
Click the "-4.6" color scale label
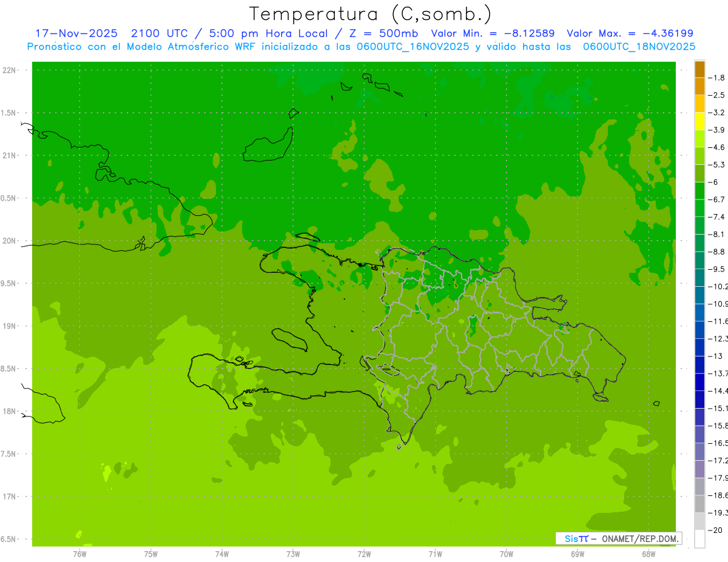click(718, 147)
